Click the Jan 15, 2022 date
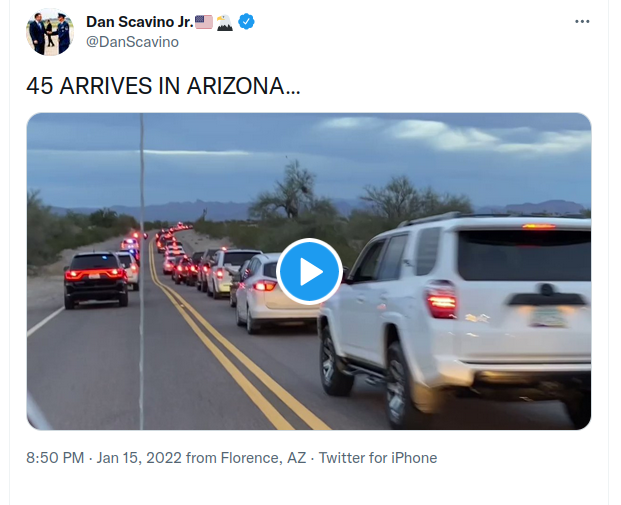 tap(139, 458)
